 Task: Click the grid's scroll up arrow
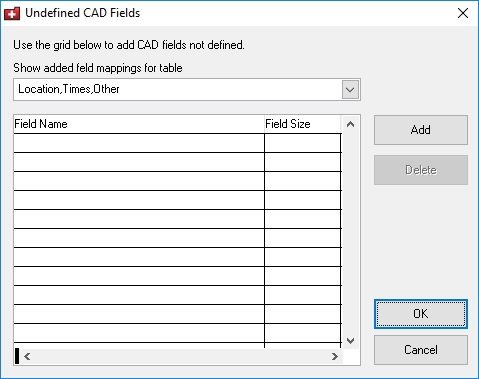(350, 124)
